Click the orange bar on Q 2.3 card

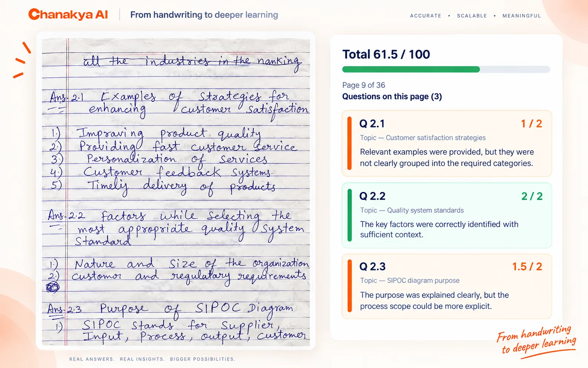point(350,286)
